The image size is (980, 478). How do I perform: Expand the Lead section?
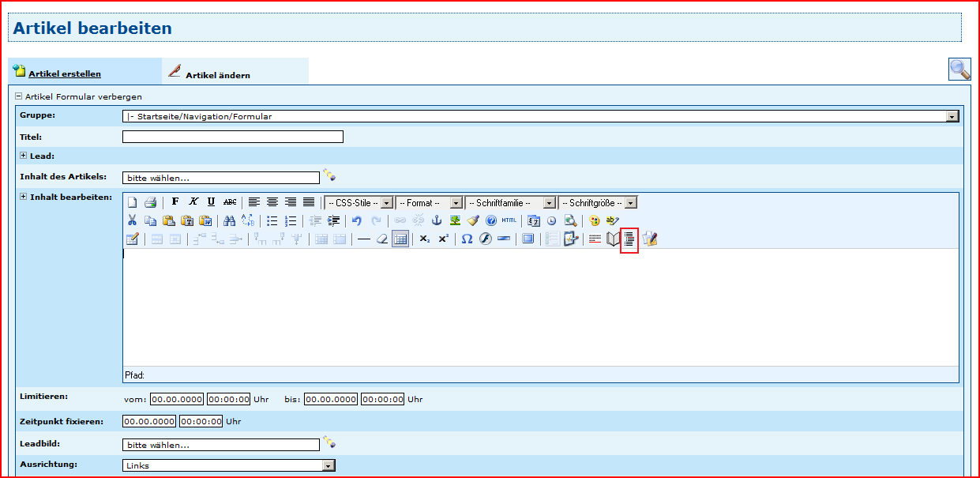coord(24,156)
